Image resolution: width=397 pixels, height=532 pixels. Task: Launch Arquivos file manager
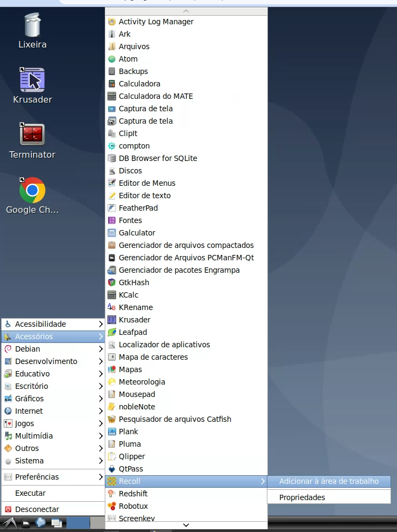point(186,46)
